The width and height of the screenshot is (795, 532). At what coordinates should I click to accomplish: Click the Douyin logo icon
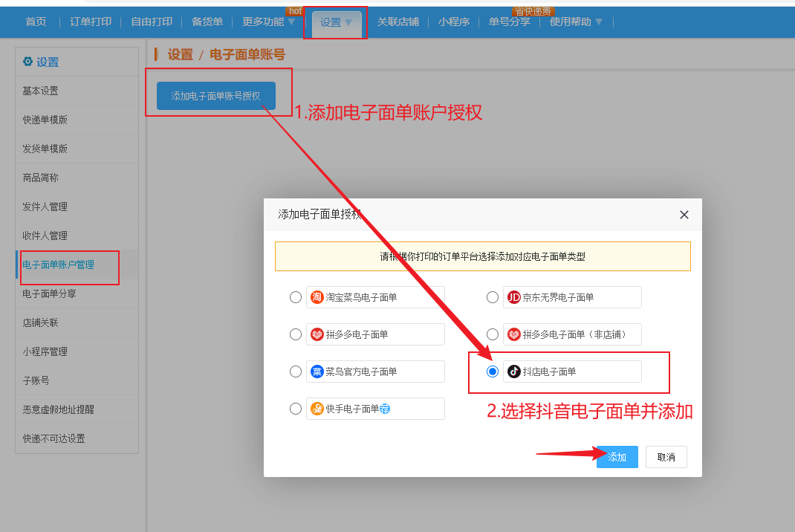point(514,372)
